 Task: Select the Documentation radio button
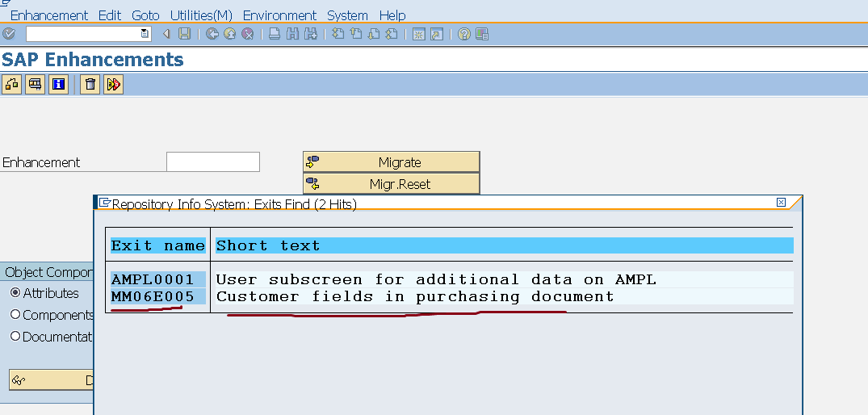(x=15, y=336)
